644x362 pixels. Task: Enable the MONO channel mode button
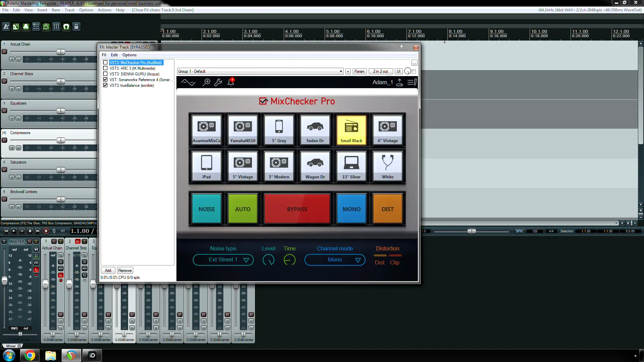pyautogui.click(x=351, y=208)
